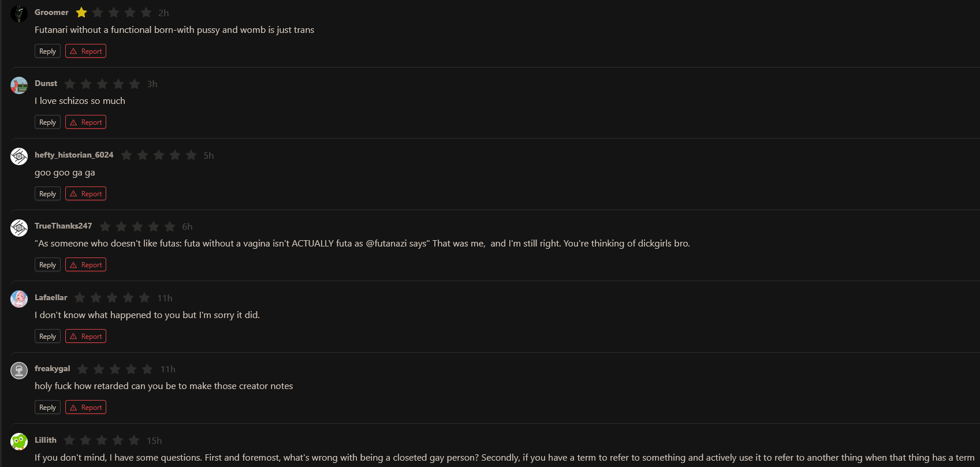
Task: Report Lafaellar's comment
Action: point(85,337)
